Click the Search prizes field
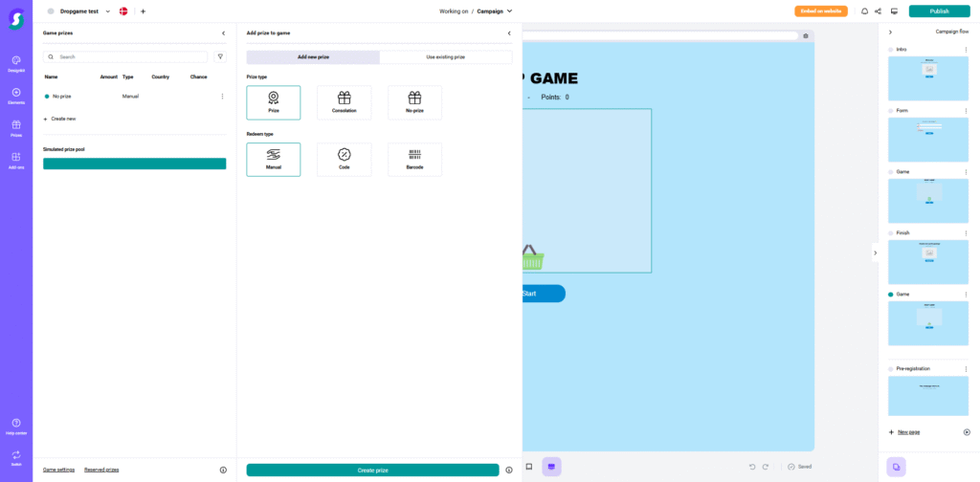 [125, 56]
